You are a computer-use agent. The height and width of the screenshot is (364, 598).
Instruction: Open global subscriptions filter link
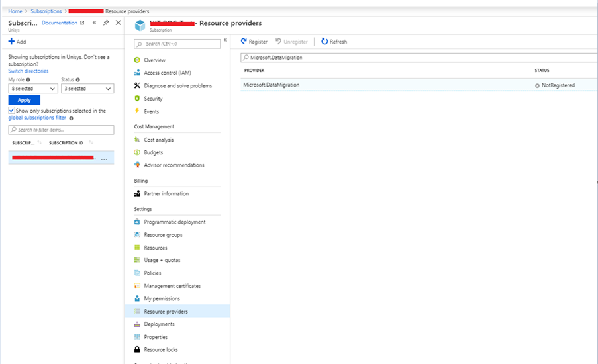point(37,118)
